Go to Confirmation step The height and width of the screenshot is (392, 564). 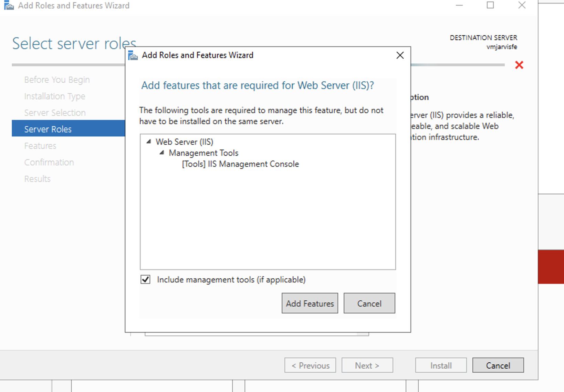coord(49,162)
